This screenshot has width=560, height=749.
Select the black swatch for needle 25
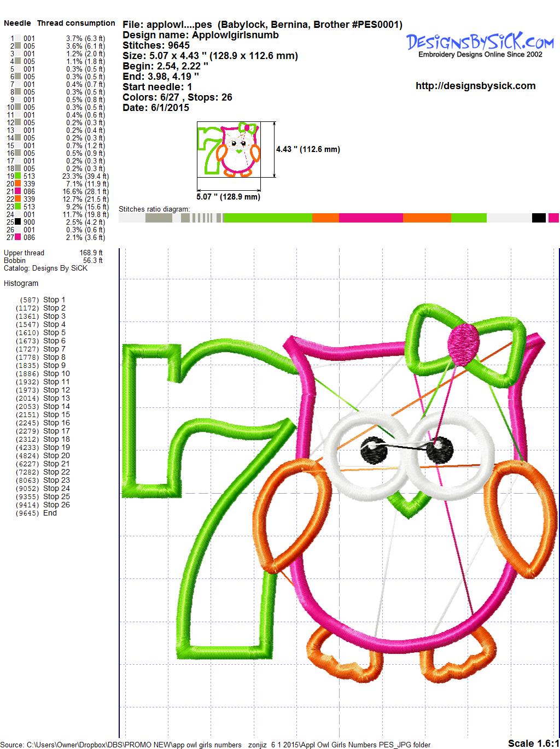pyautogui.click(x=18, y=222)
